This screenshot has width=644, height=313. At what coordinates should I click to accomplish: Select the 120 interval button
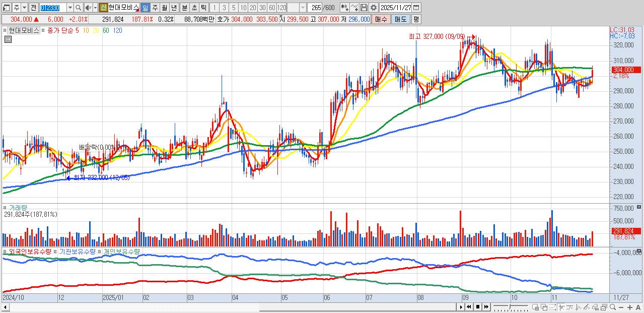pos(282,8)
